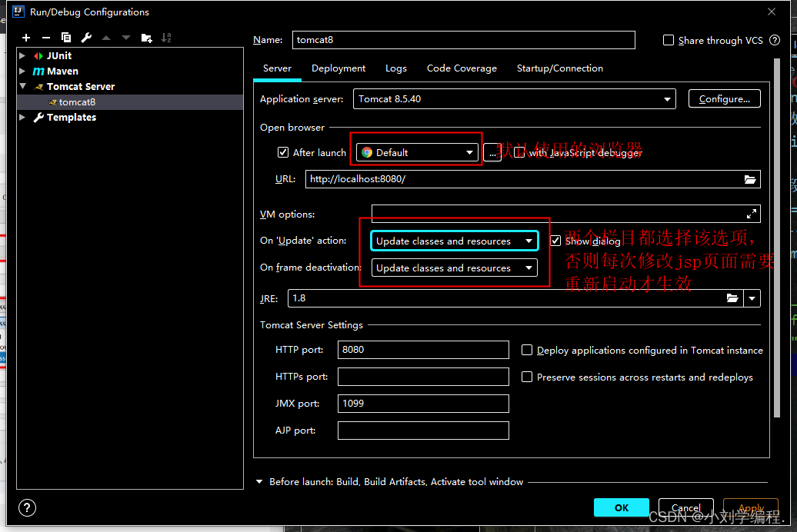Click the help question mark at bottom left

click(27, 507)
